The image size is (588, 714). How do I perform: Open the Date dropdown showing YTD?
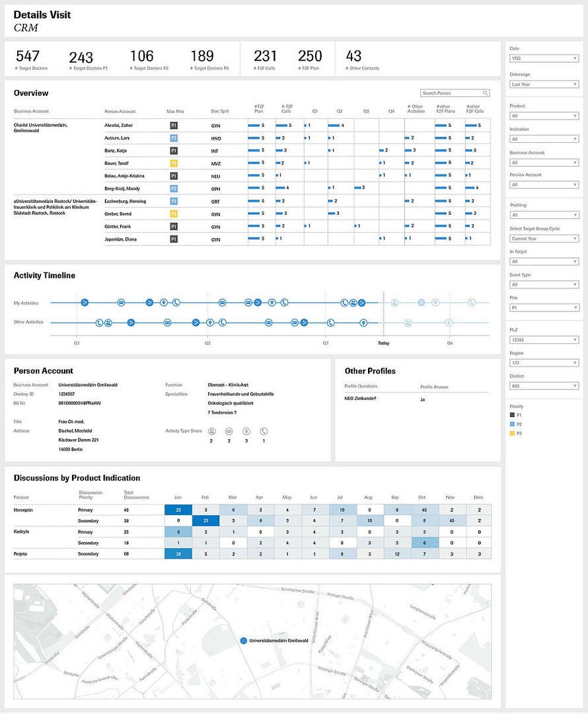[544, 58]
